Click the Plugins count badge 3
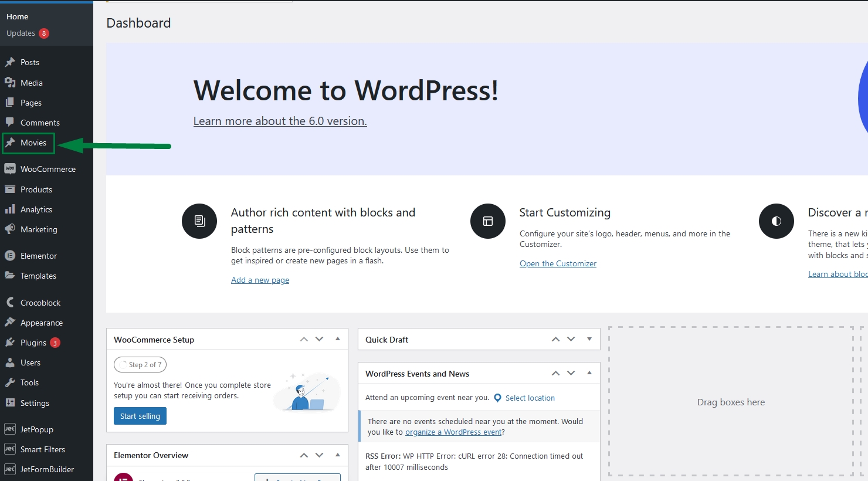 [x=55, y=343]
